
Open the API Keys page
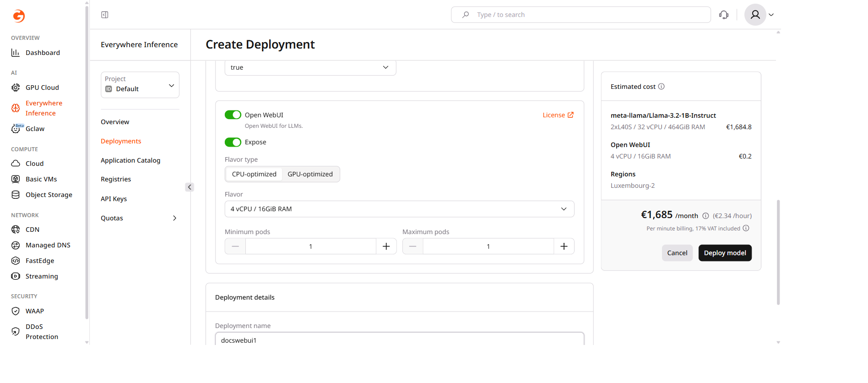click(114, 199)
